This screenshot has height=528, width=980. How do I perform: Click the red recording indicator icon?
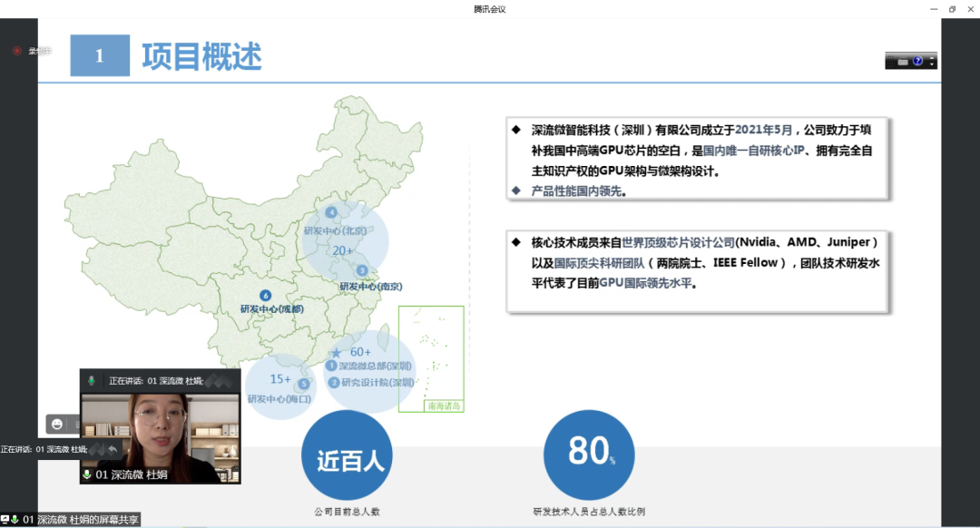[x=16, y=51]
